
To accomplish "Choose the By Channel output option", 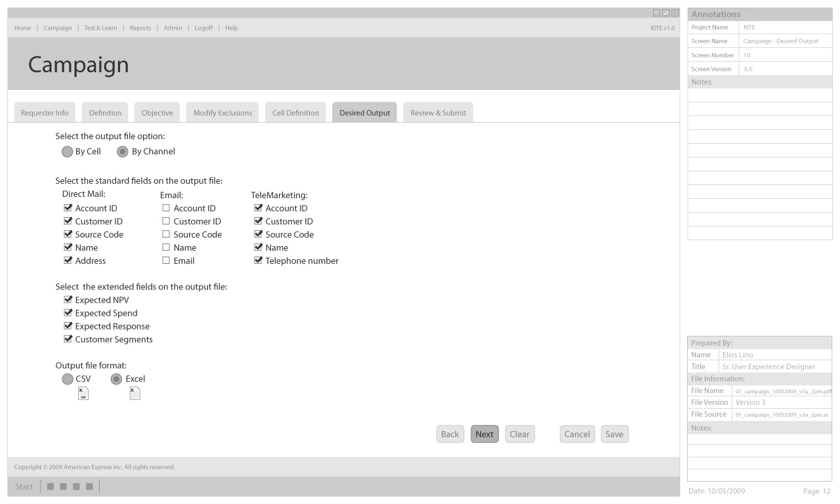I will (122, 152).
